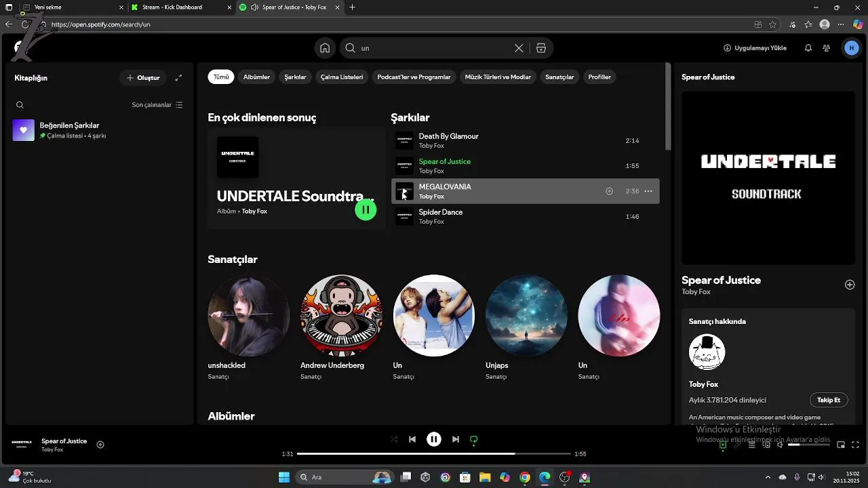Click the Oluştur create button

tap(143, 78)
